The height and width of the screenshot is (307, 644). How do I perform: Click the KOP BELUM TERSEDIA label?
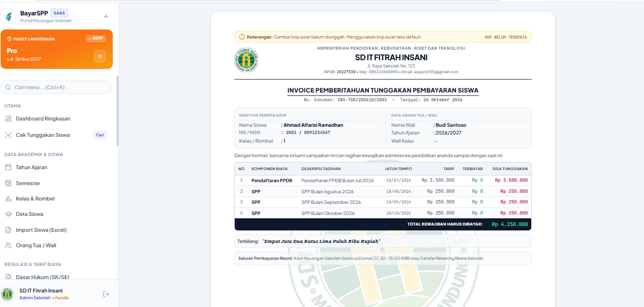tap(506, 37)
